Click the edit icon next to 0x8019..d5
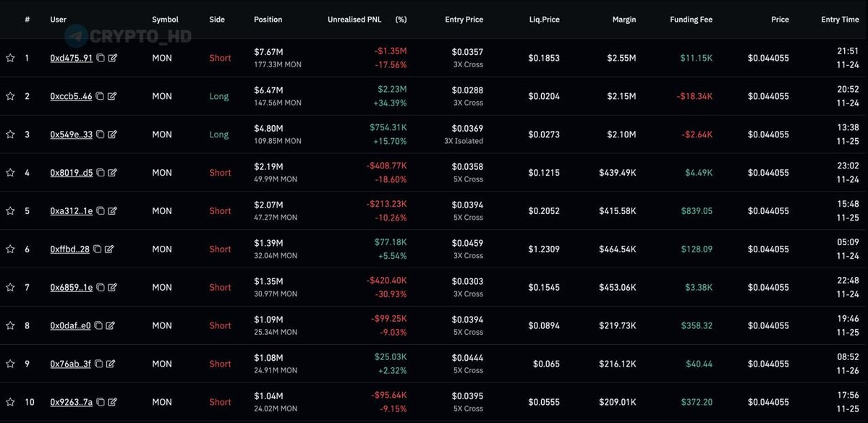Viewport: 868px width, 423px height. click(x=112, y=173)
